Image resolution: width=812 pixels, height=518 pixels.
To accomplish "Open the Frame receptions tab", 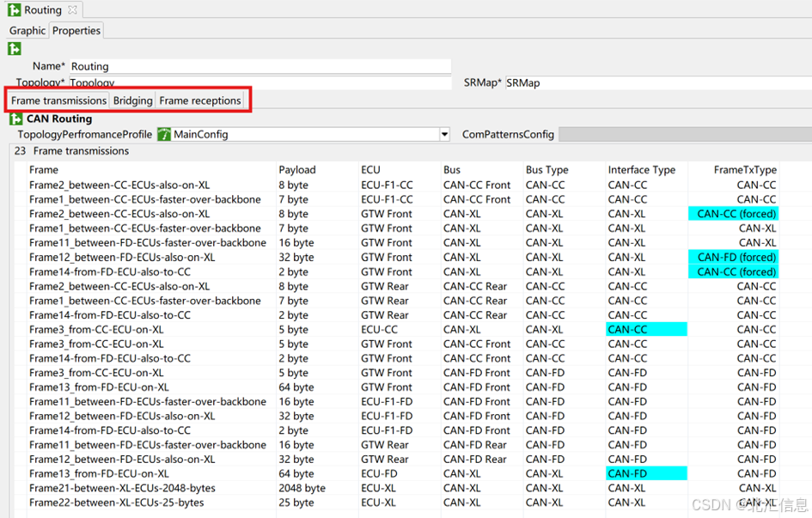I will (200, 101).
